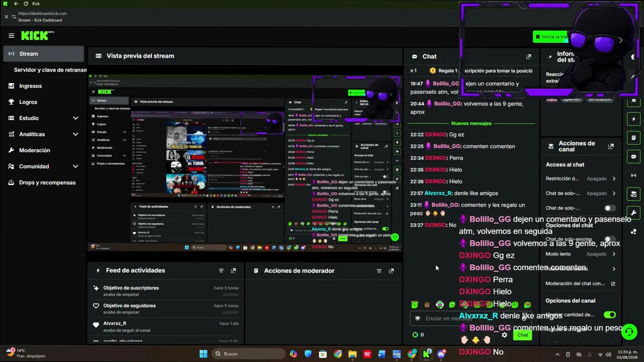
Task: Click the chat bubble icon in right rail
Action: (633, 156)
